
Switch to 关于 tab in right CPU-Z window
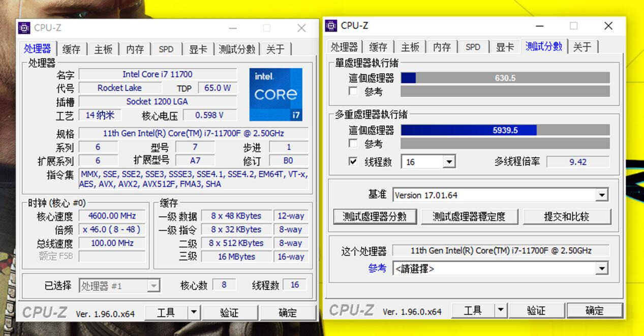point(582,47)
